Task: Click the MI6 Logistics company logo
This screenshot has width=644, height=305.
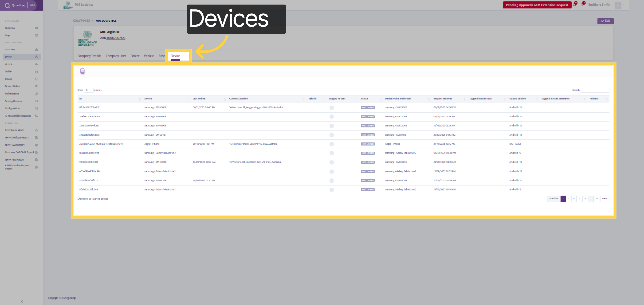Action: [87, 38]
